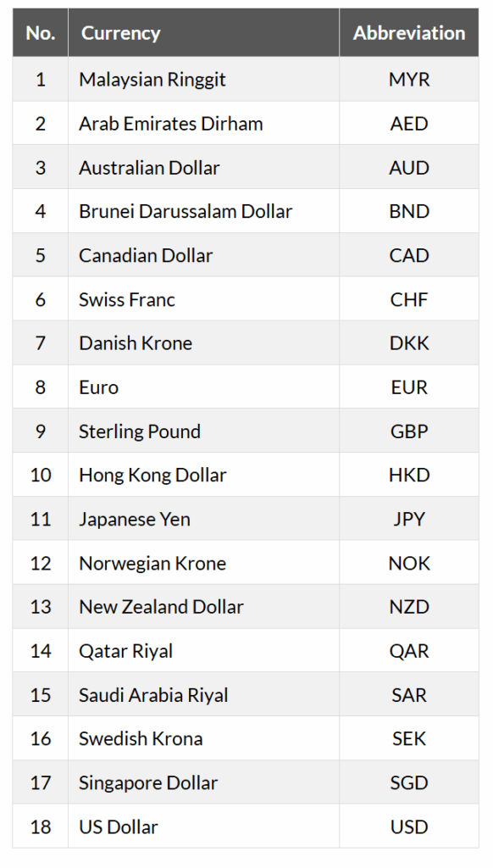
Task: Click the NZD abbreviation
Action: pos(409,607)
